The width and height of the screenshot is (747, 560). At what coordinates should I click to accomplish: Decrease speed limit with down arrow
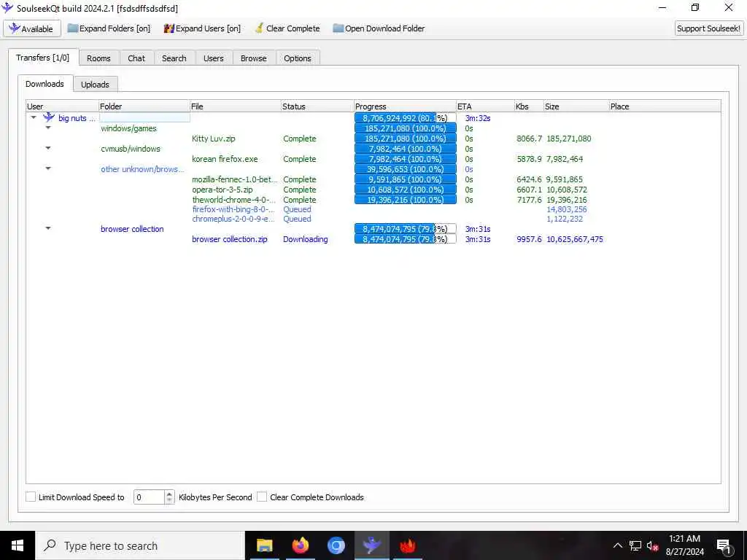(x=169, y=500)
